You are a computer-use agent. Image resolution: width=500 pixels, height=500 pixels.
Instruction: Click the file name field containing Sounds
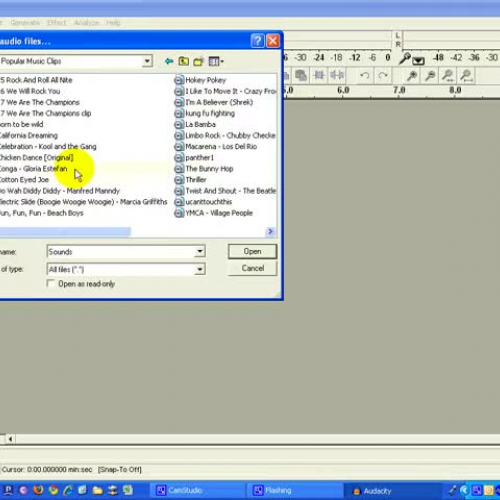tap(121, 252)
